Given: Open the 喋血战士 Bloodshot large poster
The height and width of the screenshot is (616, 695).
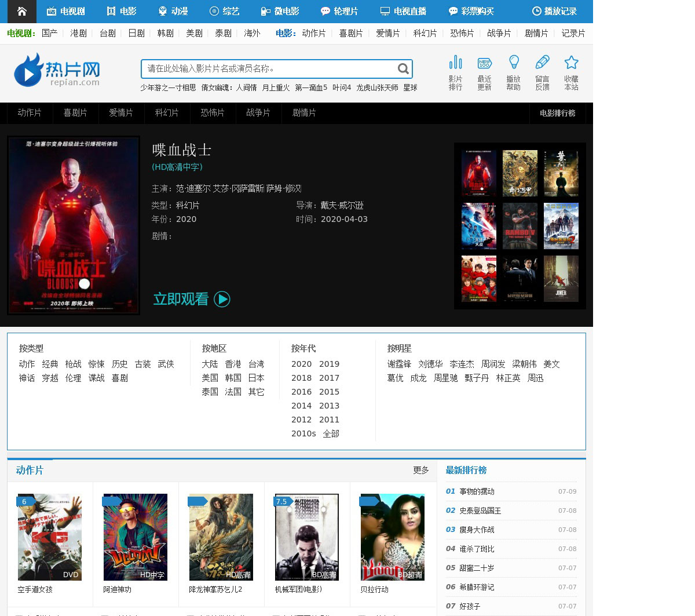Looking at the screenshot, I should 74,225.
